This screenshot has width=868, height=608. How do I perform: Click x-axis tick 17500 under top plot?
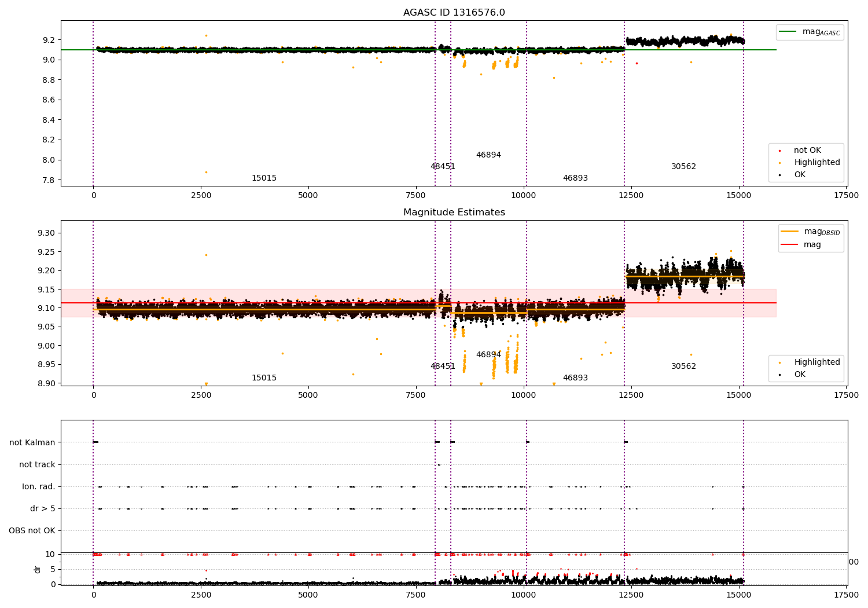tap(846, 195)
